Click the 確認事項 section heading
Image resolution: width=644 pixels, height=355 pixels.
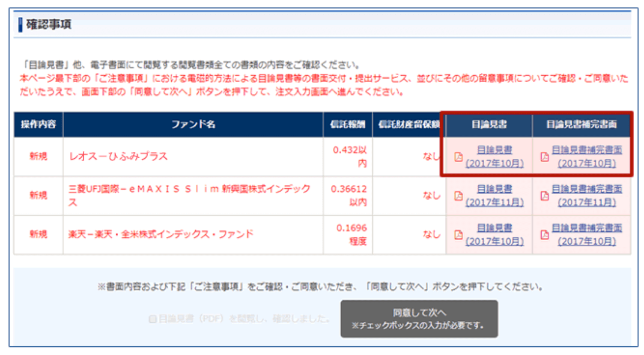click(48, 24)
